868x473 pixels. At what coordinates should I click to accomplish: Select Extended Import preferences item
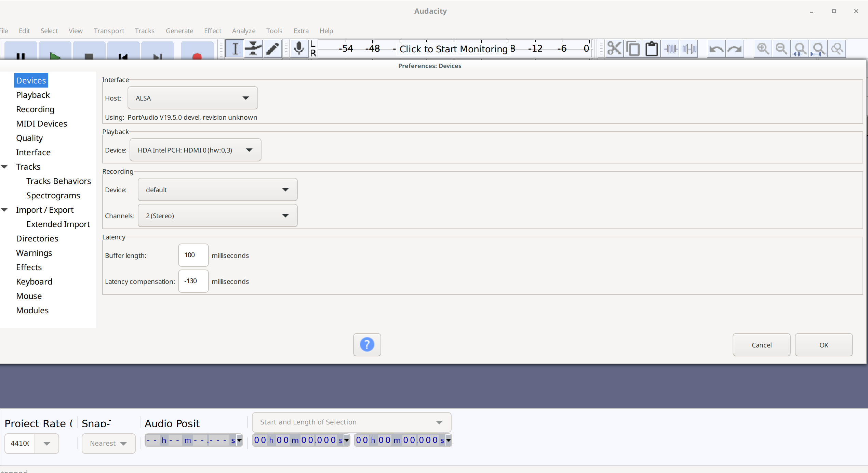[x=58, y=224]
